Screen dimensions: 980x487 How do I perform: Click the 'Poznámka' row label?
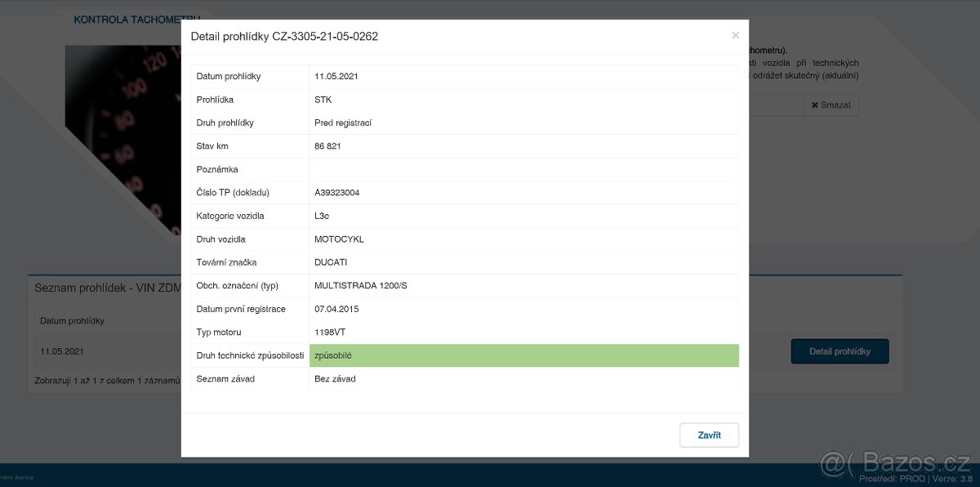pos(217,169)
